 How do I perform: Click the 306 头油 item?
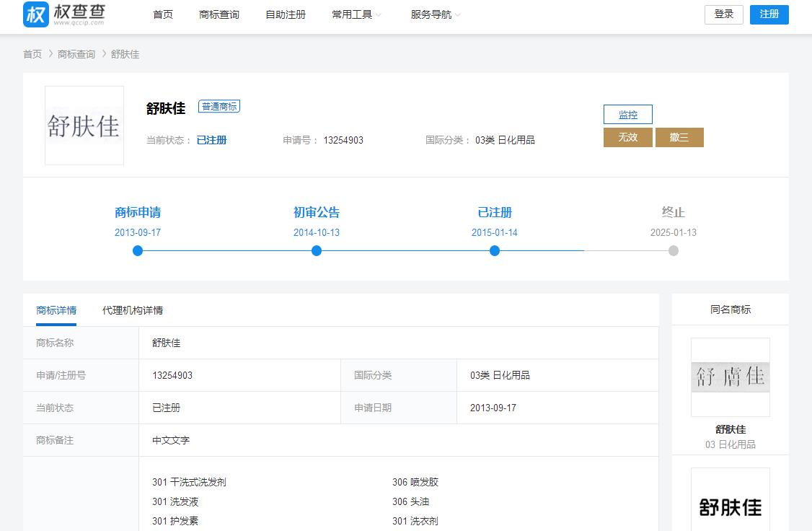coord(410,501)
